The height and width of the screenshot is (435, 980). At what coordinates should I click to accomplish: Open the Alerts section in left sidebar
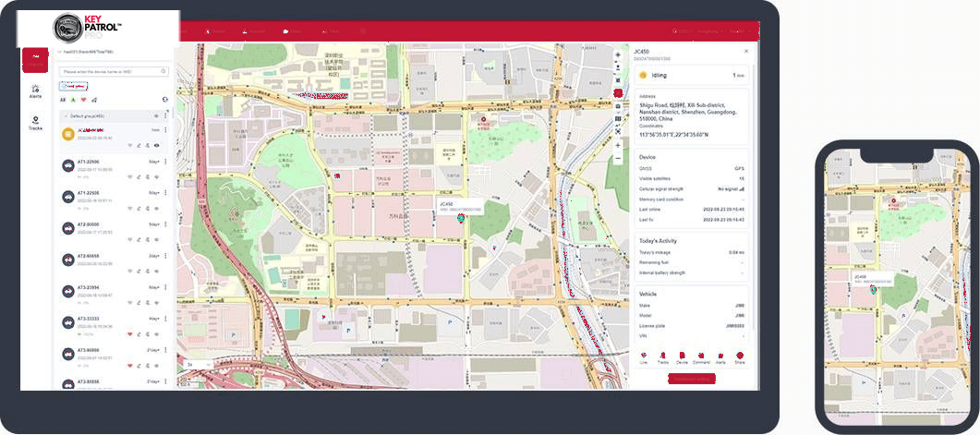36,91
